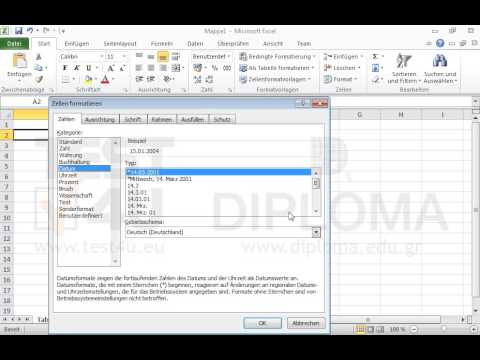
Task: Click the blue help question mark icon
Action: point(440,43)
